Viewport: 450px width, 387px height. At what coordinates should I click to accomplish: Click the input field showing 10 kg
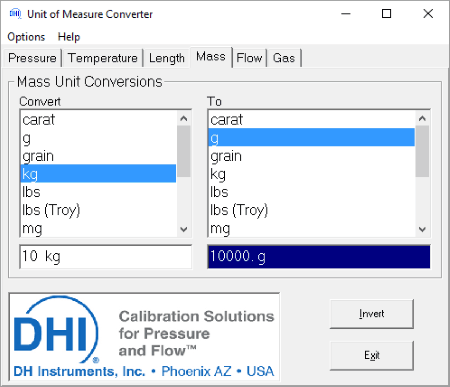[x=106, y=256]
